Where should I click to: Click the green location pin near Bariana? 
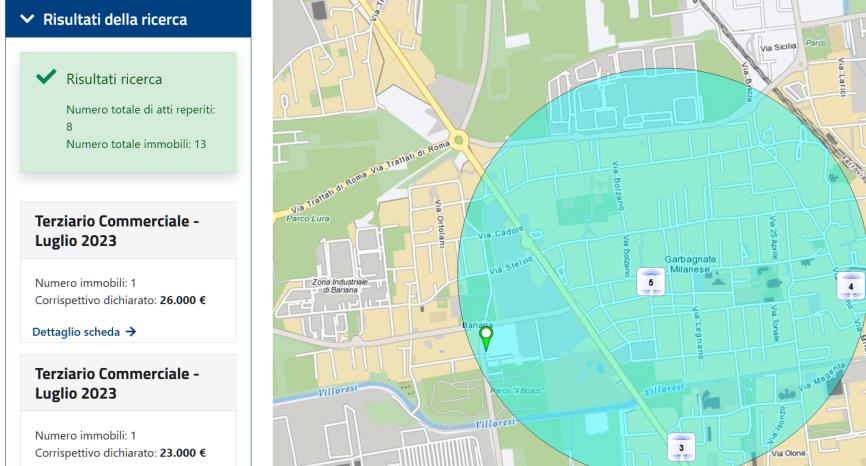[x=486, y=339]
